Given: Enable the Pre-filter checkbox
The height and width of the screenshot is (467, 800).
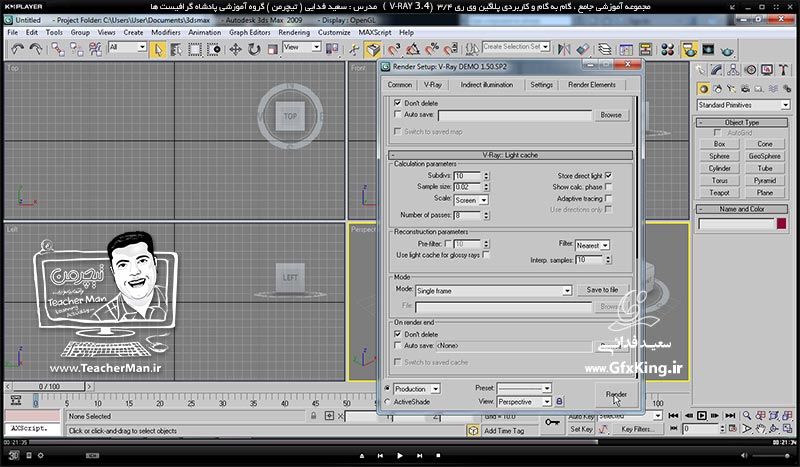Looking at the screenshot, I should point(448,244).
